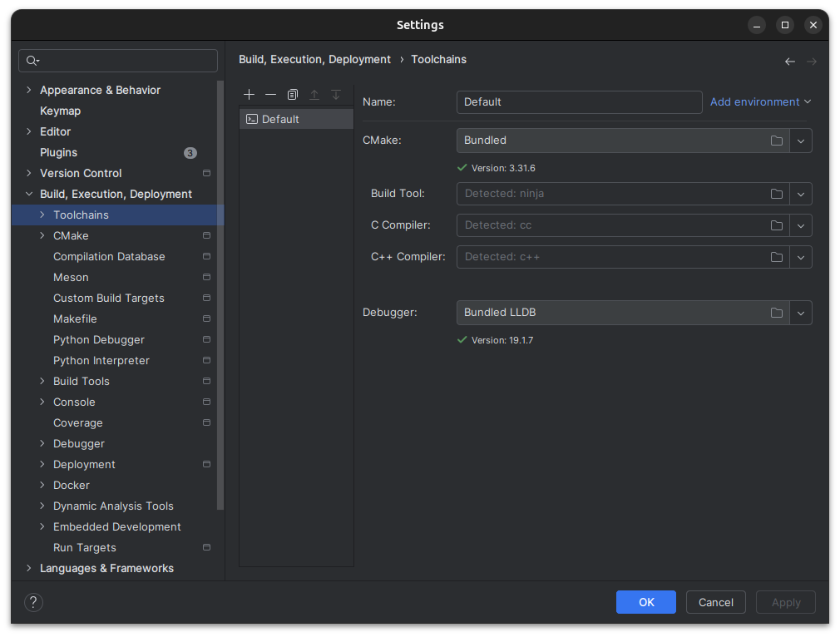The image size is (840, 637).
Task: Expand Languages & Frameworks section
Action: pos(29,568)
